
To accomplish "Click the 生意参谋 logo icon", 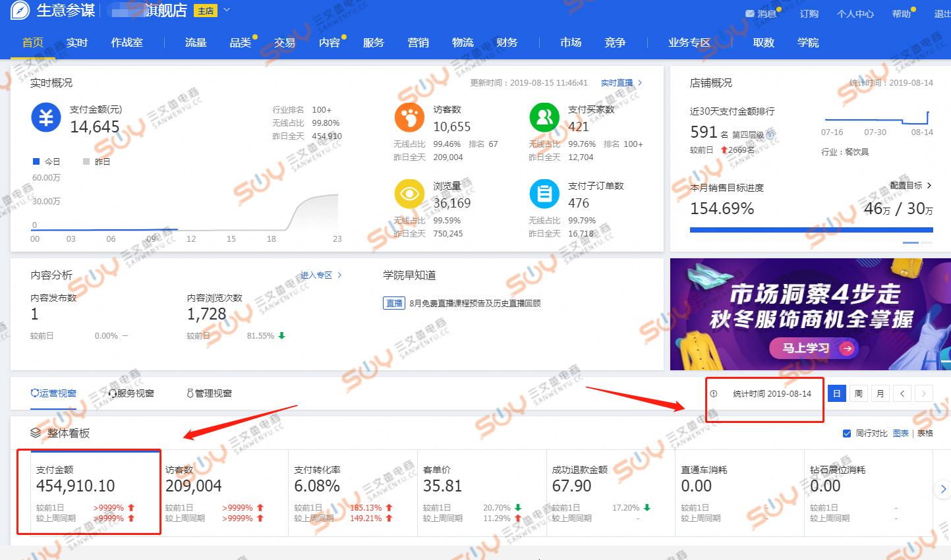I will (x=20, y=11).
